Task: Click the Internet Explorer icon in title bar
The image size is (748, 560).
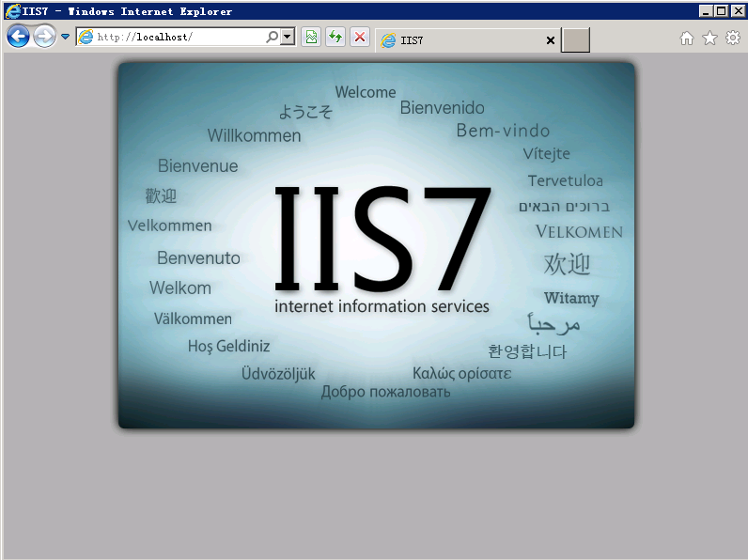Action: 13,11
